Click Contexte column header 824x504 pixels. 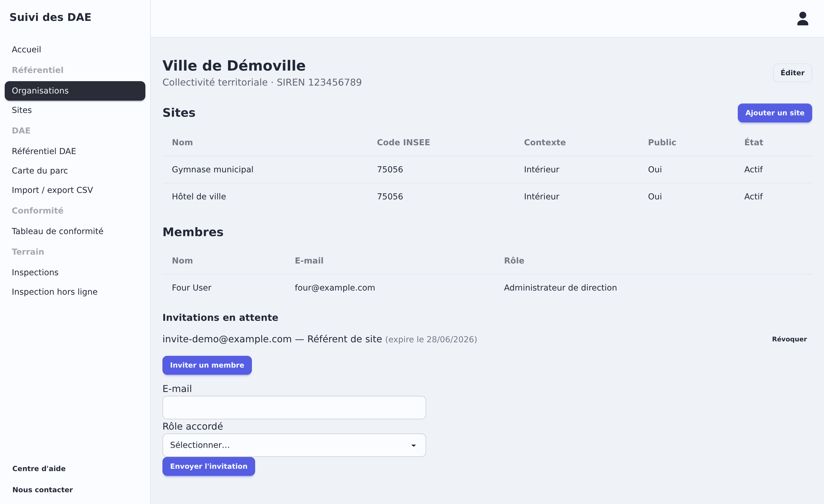point(545,142)
